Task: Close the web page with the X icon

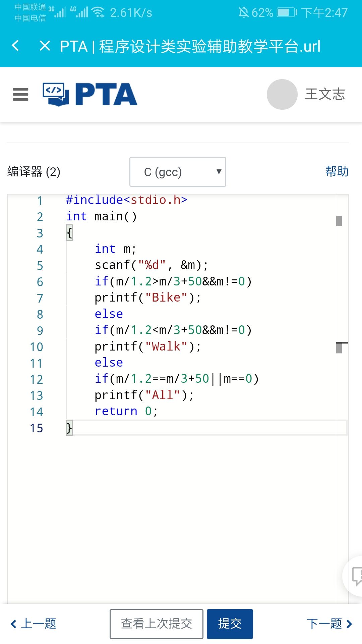Action: [45, 46]
